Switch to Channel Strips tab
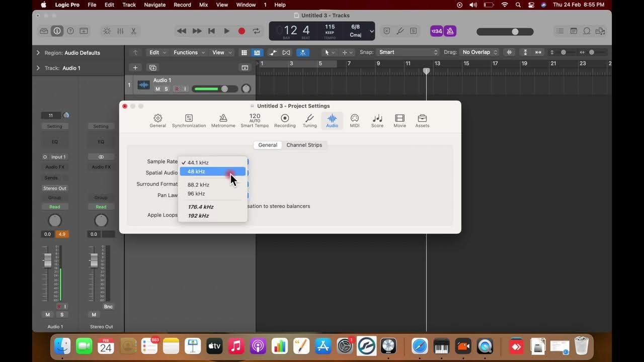Viewport: 644px width, 362px height. click(304, 145)
